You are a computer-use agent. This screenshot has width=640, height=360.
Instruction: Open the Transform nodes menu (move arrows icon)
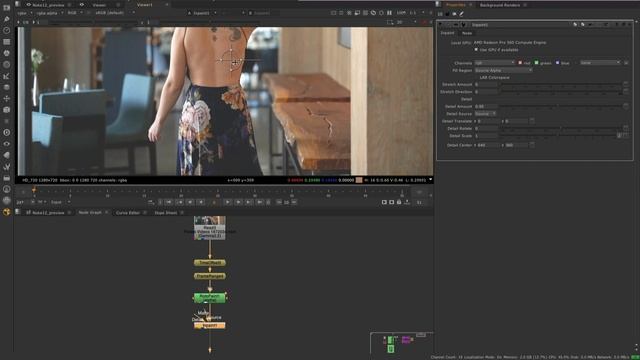click(7, 98)
